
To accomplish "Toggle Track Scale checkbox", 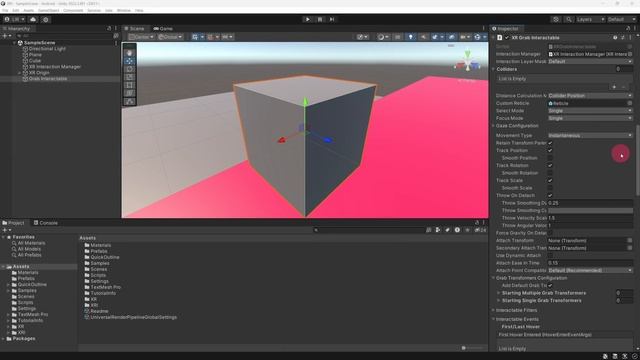I will click(x=550, y=180).
